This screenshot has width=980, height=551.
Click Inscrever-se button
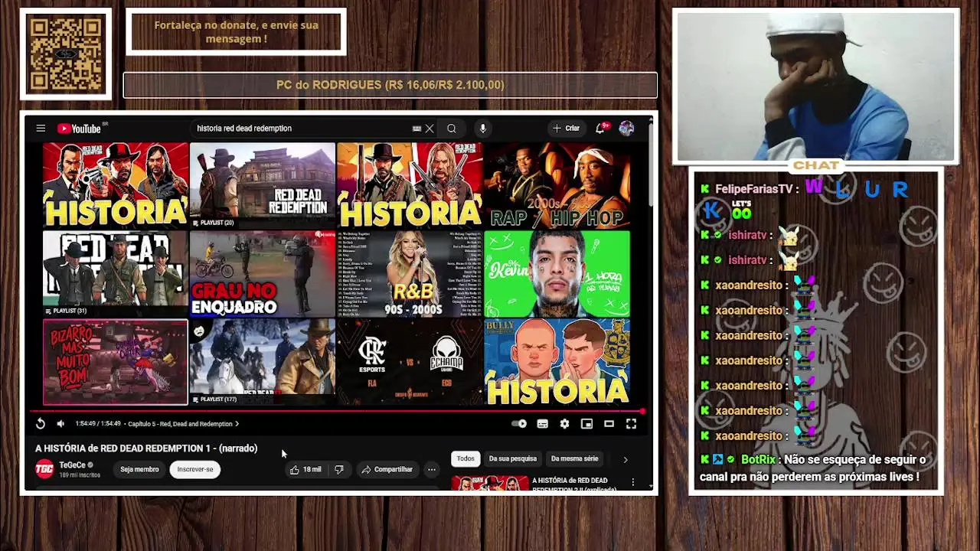tap(195, 469)
